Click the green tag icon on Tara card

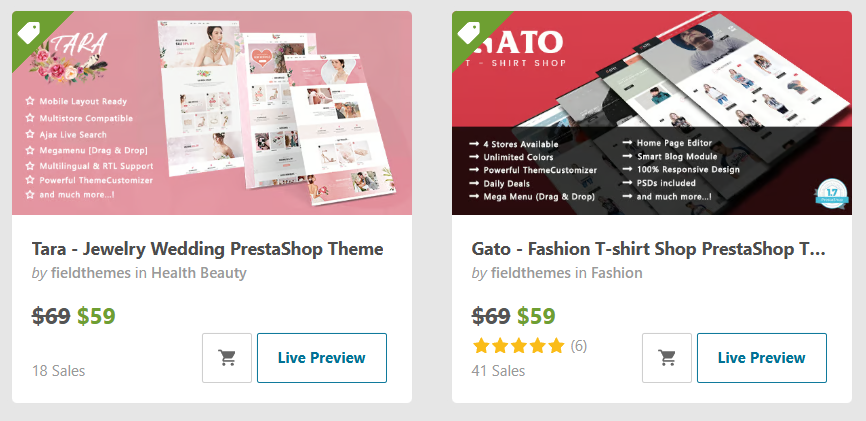coord(28,31)
